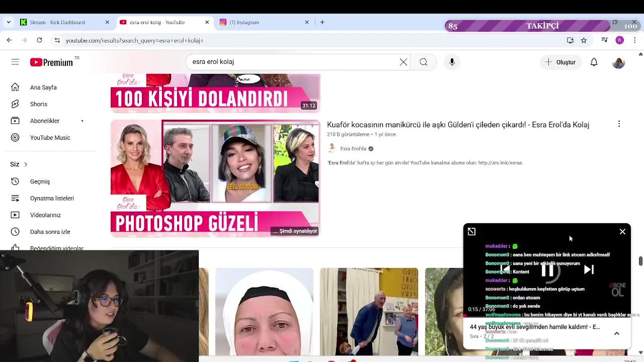Click the Oluştur create button

(x=560, y=62)
